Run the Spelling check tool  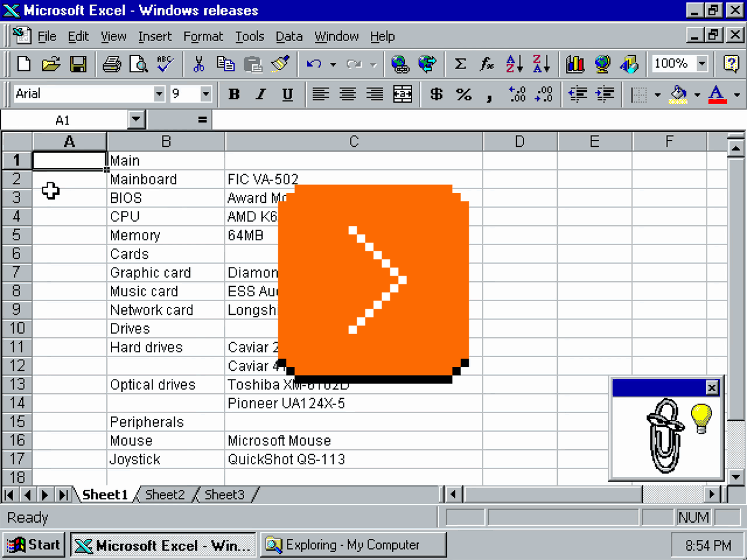click(165, 63)
